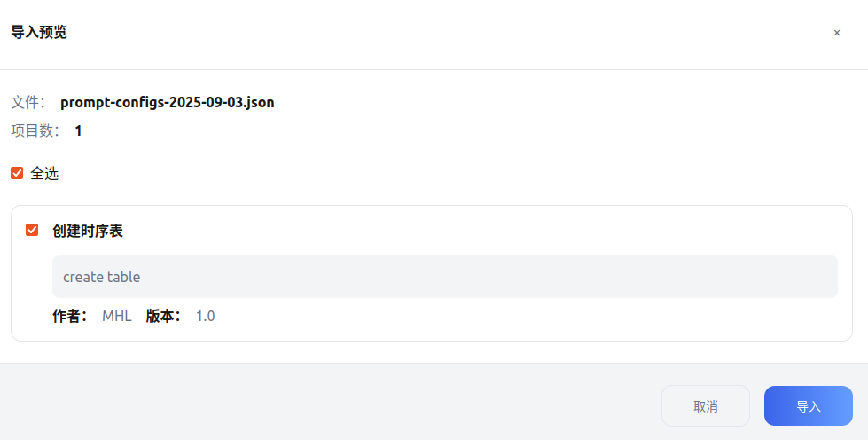The height and width of the screenshot is (440, 868).
Task: Click the gray footer area left of 取消
Action: 310,405
